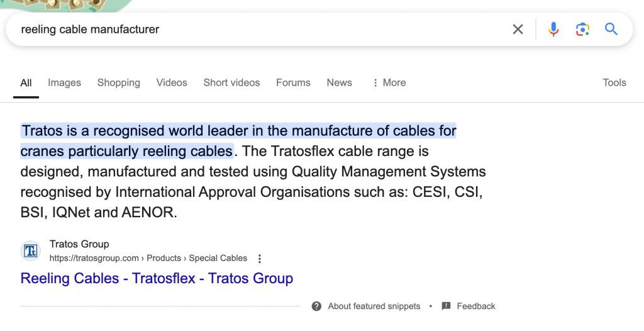Open Reeling Cables - Tratosflex result link
The width and height of the screenshot is (644, 331).
[x=157, y=278]
